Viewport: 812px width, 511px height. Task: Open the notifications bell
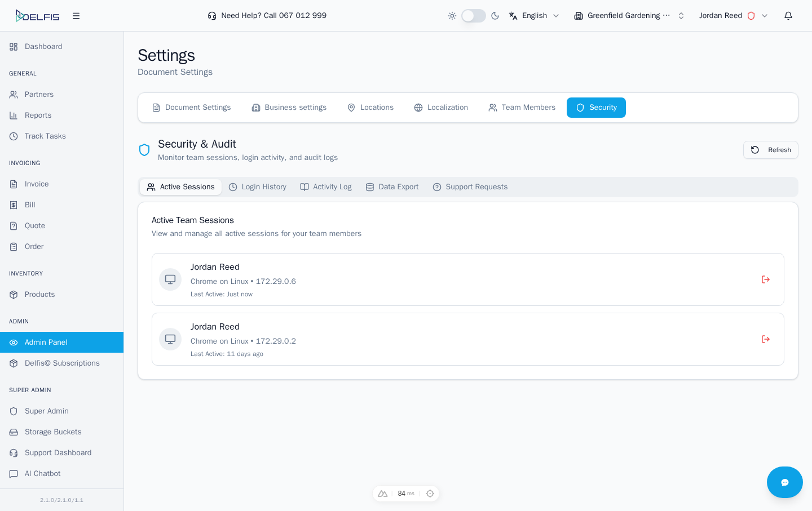click(788, 16)
